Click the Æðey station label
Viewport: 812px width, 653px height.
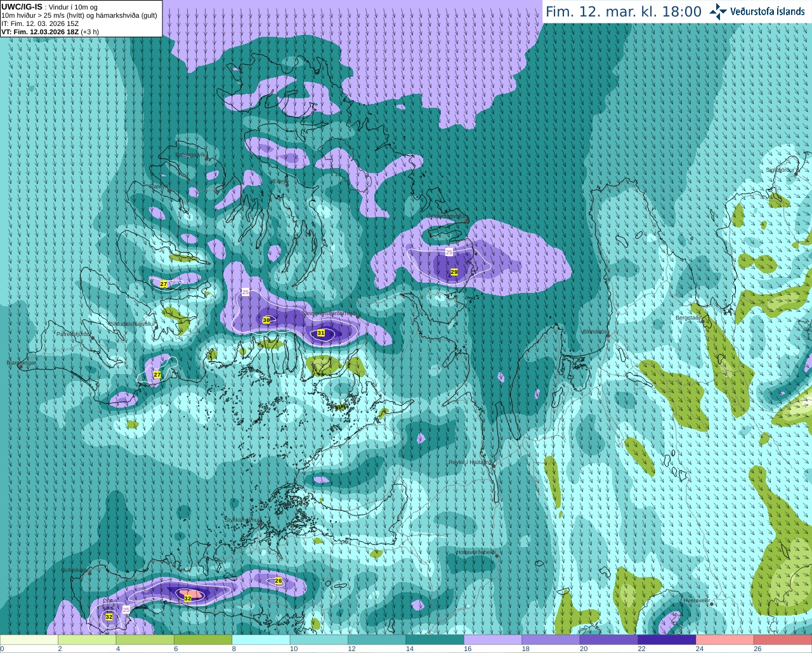point(280,181)
